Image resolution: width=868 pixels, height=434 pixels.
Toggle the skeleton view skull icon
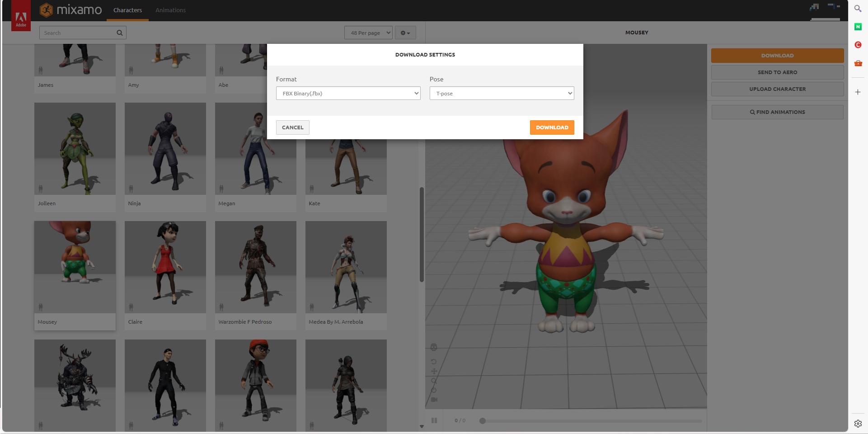(434, 347)
